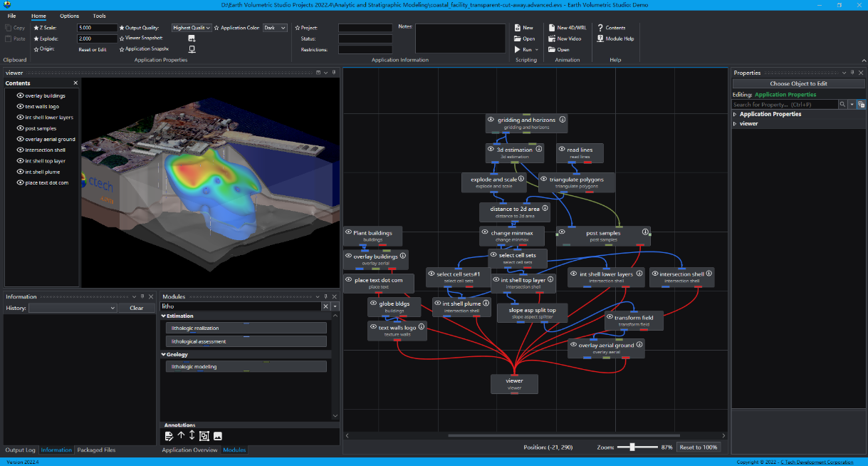Click the Z Scale value field
Image resolution: width=868 pixels, height=466 pixels.
point(97,28)
